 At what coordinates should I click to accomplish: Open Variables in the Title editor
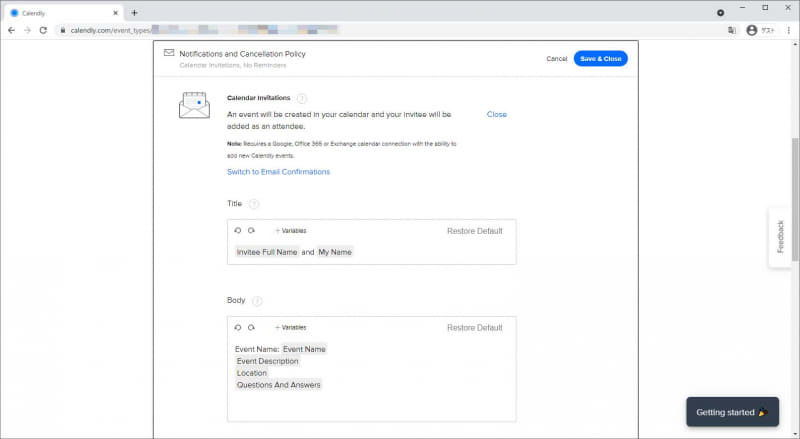tap(290, 231)
